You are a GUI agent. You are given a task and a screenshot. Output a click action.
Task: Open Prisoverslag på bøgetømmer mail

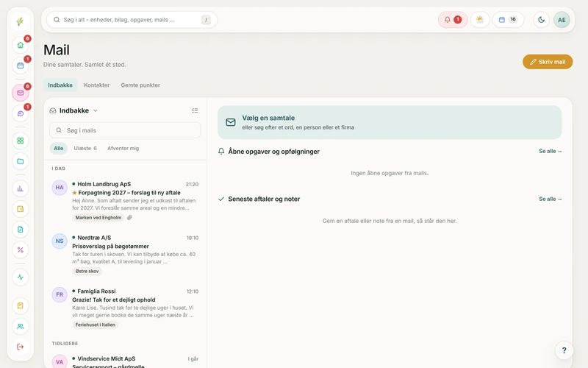pos(125,255)
